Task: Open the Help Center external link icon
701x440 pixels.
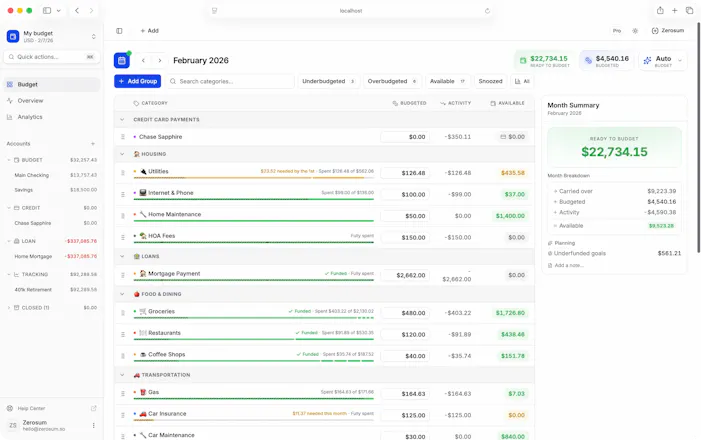Action: coord(93,408)
